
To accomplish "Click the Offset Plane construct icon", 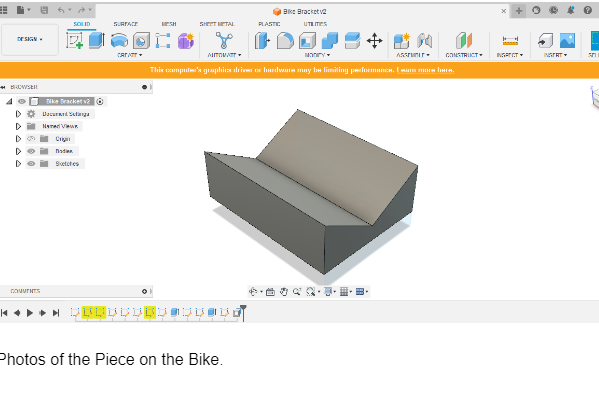I will coord(464,40).
